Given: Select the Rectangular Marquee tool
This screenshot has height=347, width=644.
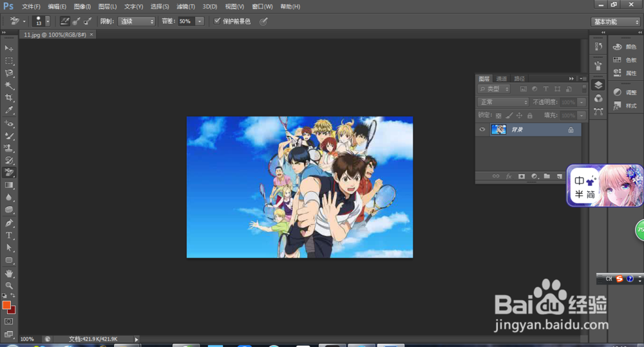Looking at the screenshot, I should coord(8,61).
